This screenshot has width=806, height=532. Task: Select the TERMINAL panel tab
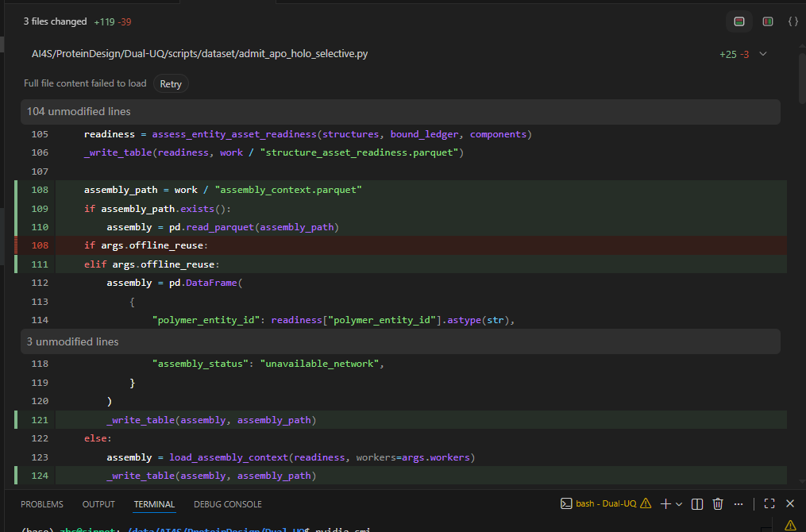tap(154, 504)
